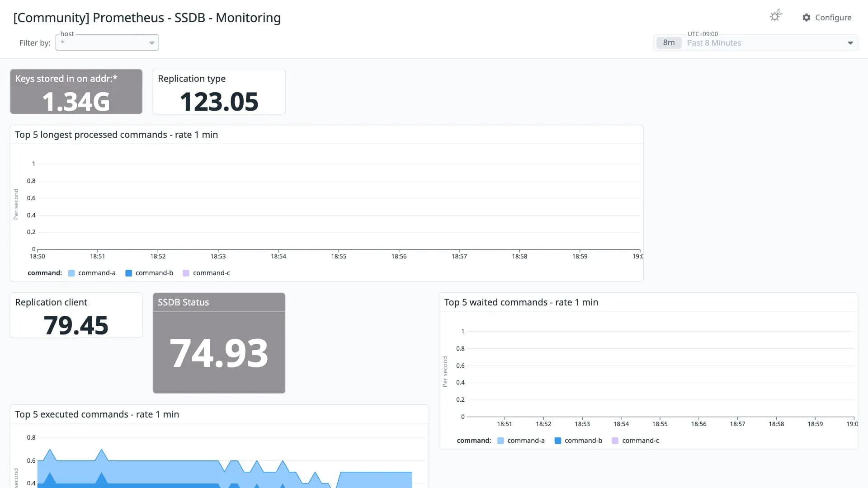
Task: Click the Filter by label
Action: 35,43
